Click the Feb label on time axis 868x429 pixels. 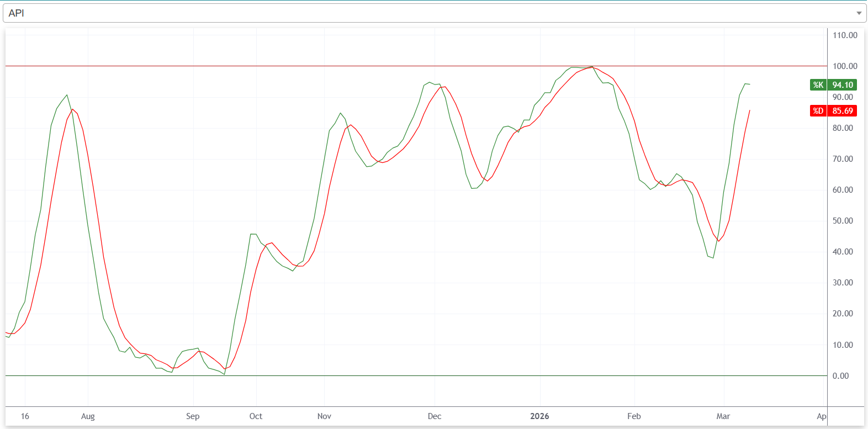click(x=634, y=416)
